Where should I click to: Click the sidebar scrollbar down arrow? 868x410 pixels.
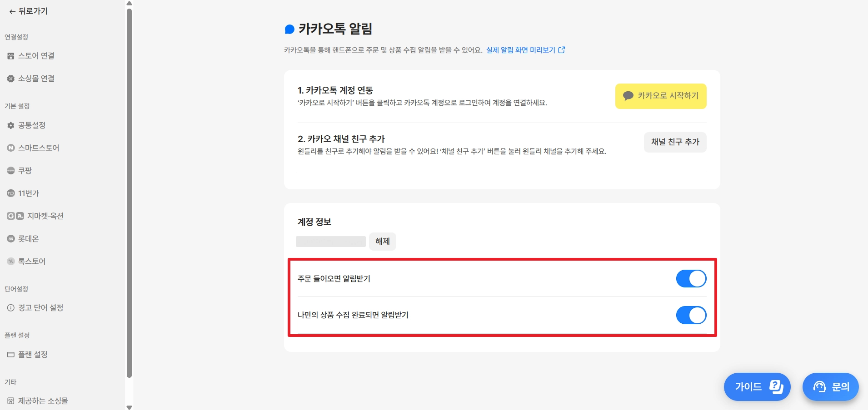pos(130,407)
